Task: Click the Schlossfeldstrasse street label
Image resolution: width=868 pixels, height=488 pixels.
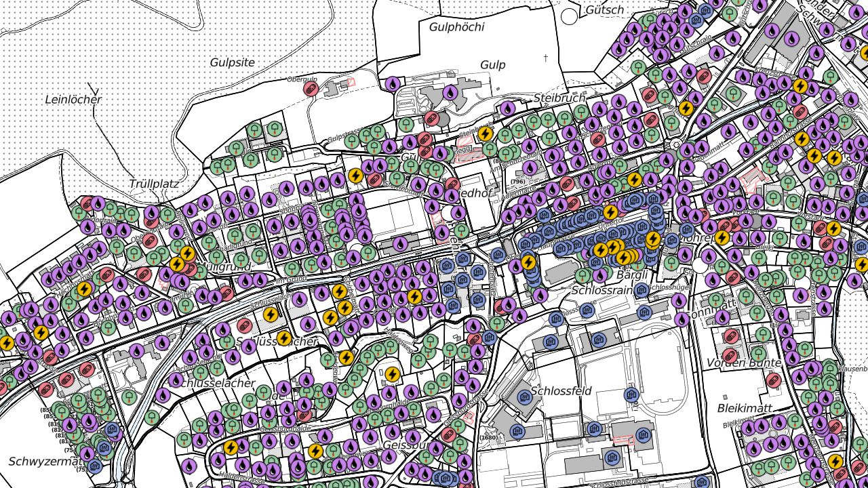Action: (617, 483)
